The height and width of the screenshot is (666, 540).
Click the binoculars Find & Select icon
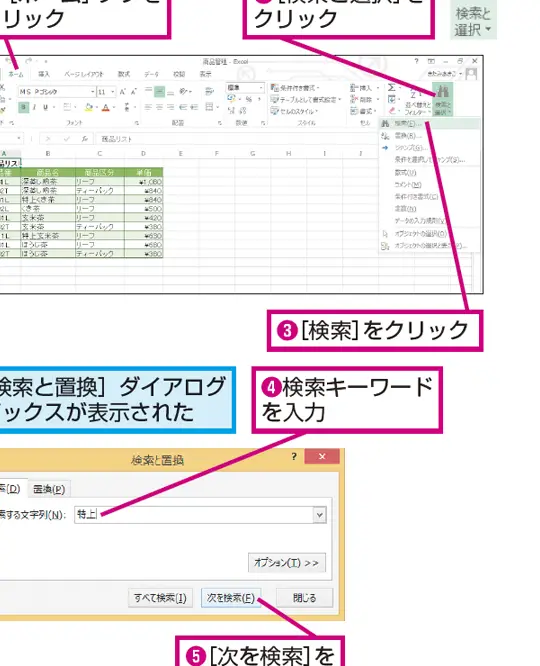[x=443, y=91]
